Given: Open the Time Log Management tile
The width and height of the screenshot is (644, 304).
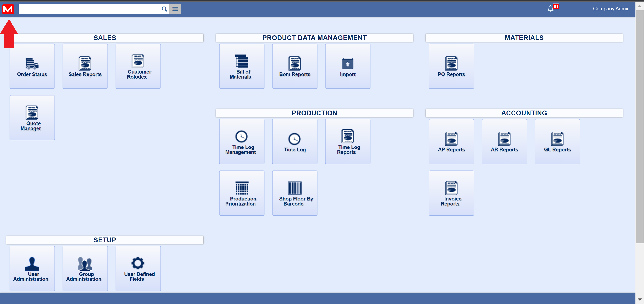Looking at the screenshot, I should coord(241,142).
